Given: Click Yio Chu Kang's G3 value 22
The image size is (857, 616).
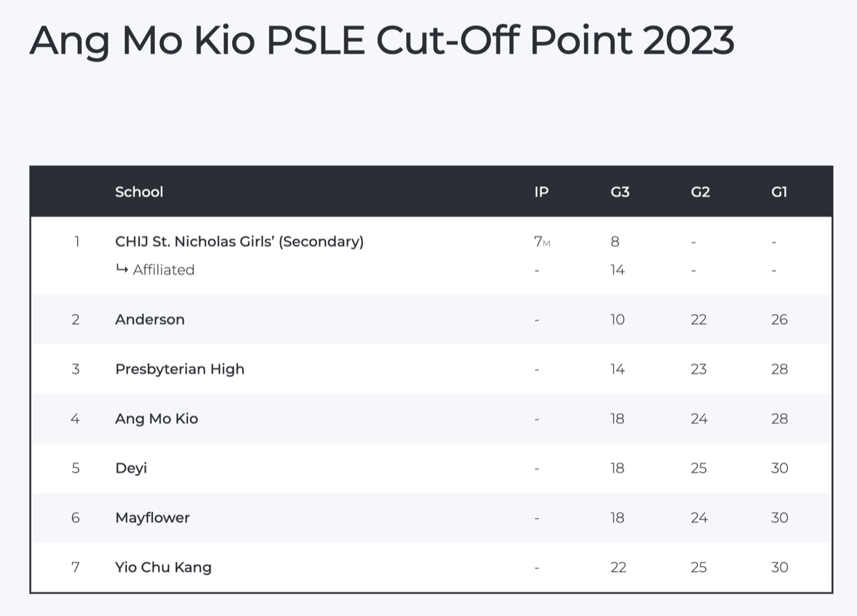Looking at the screenshot, I should coord(618,567).
